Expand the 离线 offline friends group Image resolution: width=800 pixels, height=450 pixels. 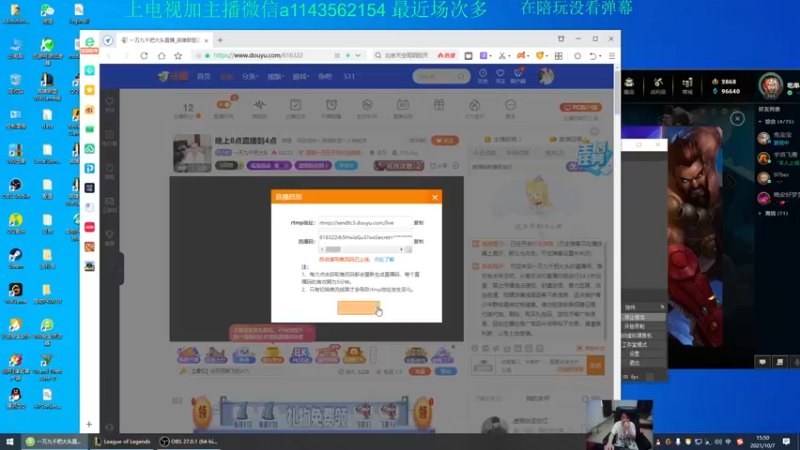pos(760,213)
